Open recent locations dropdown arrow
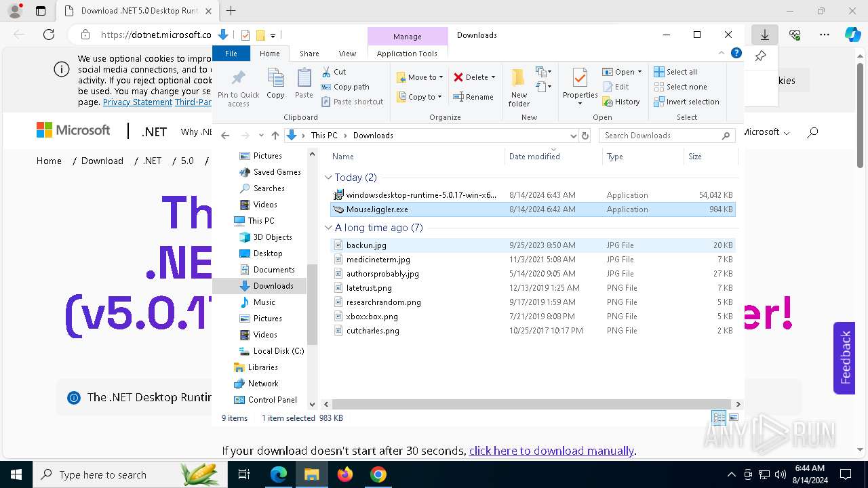 click(261, 136)
